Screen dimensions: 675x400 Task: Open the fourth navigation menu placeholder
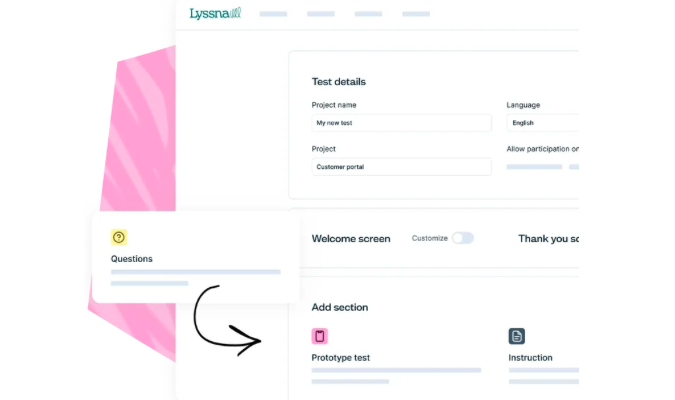pyautogui.click(x=416, y=14)
